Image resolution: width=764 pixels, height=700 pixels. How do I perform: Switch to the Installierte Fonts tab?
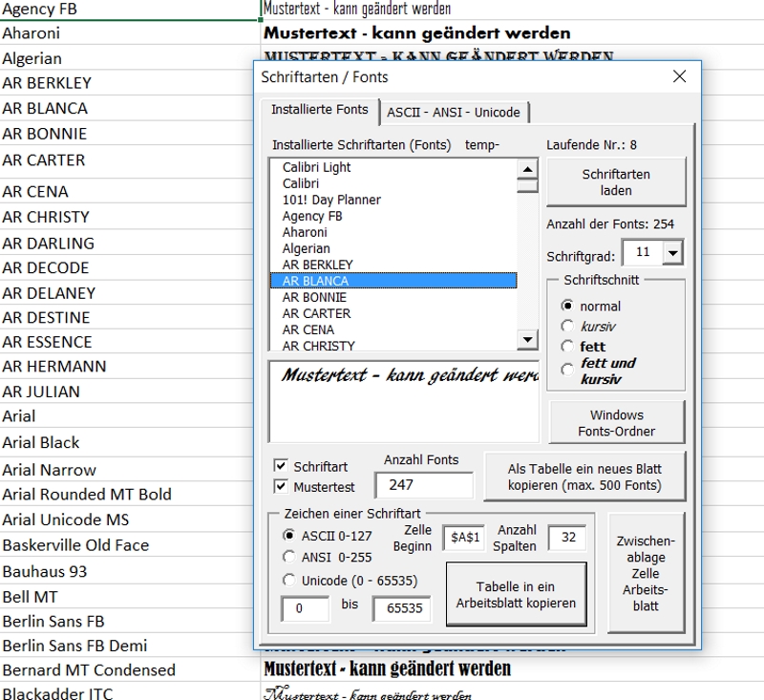click(x=319, y=110)
